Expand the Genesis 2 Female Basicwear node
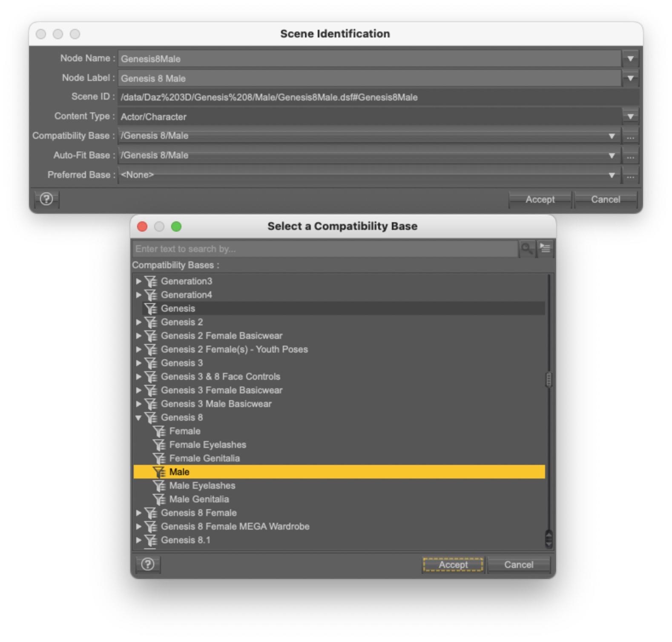This screenshot has width=672, height=642. click(138, 336)
